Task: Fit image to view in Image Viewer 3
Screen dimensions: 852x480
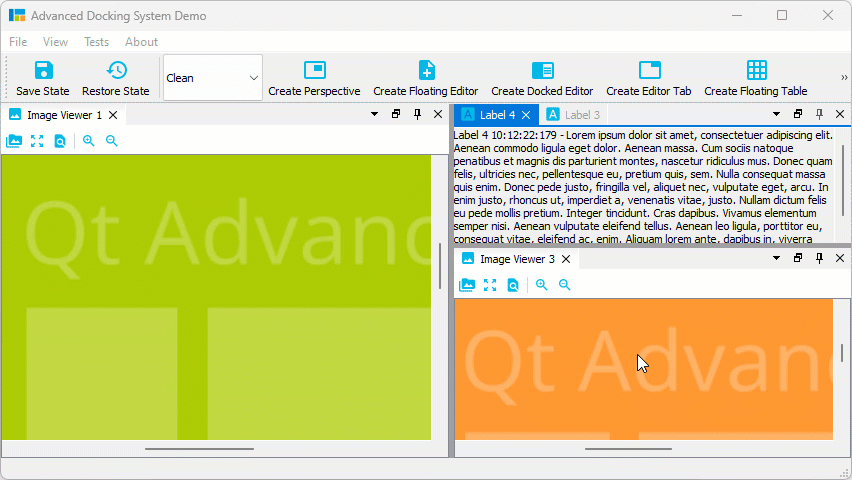Action: click(x=490, y=285)
